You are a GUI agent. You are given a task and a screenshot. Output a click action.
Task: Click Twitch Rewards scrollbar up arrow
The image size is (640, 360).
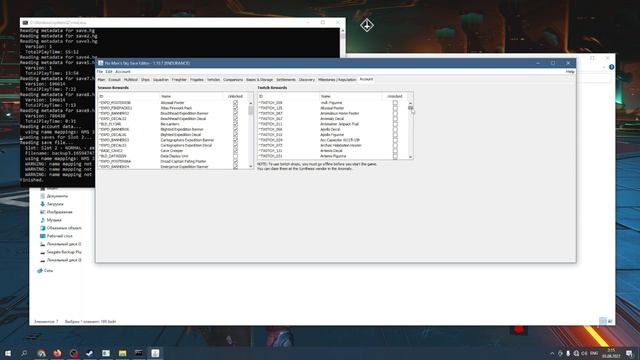click(x=410, y=103)
